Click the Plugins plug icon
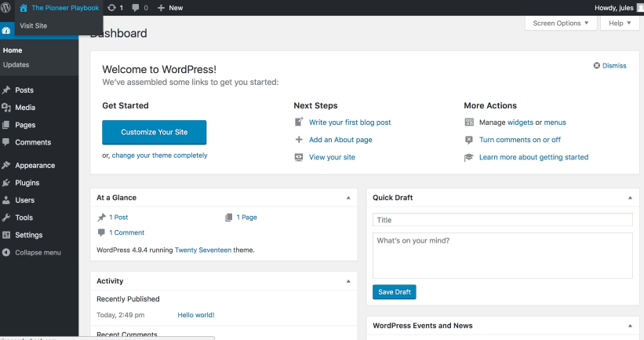This screenshot has width=644, height=340. pyautogui.click(x=5, y=182)
